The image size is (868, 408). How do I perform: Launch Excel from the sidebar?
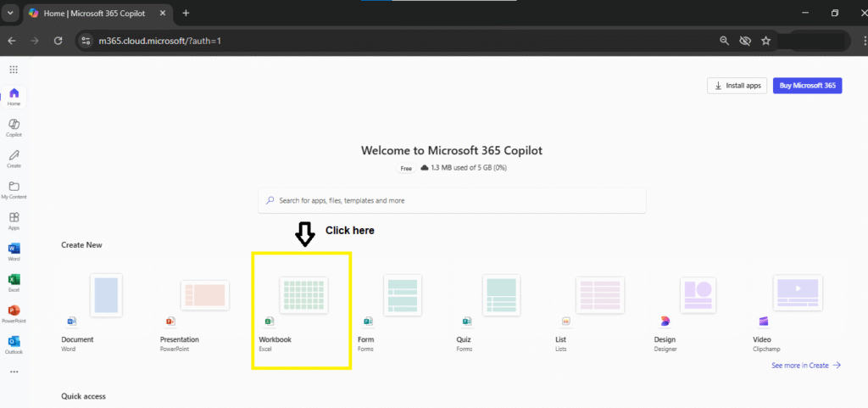(14, 283)
